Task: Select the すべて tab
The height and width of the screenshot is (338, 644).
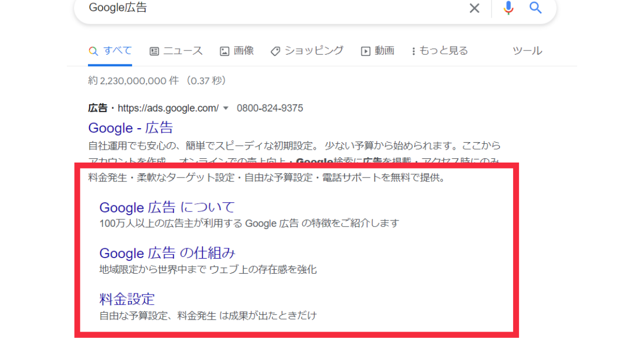Action: coord(110,51)
